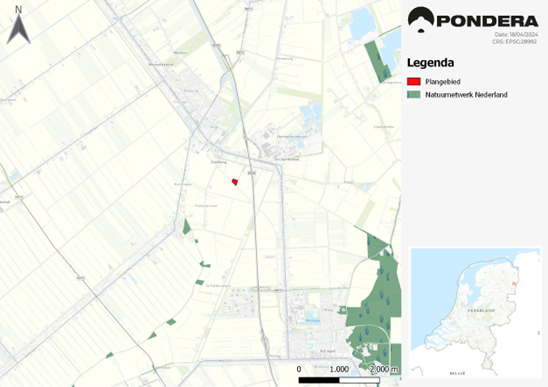
Task: Click the '0' scale label
Action: (x=299, y=369)
